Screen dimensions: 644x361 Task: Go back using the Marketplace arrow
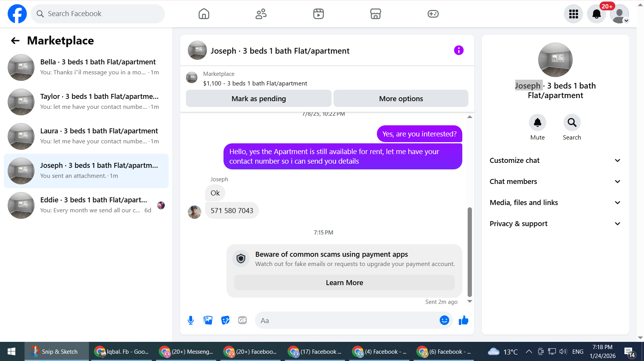click(x=15, y=41)
